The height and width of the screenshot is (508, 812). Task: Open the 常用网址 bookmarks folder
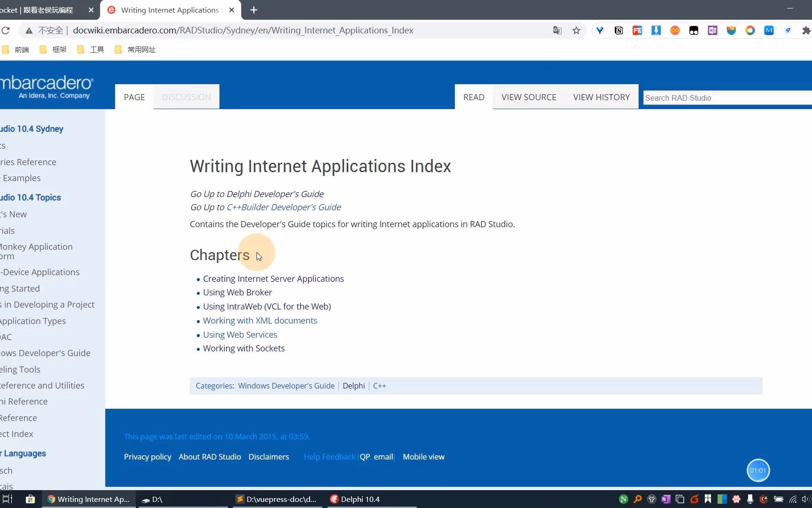[136, 49]
